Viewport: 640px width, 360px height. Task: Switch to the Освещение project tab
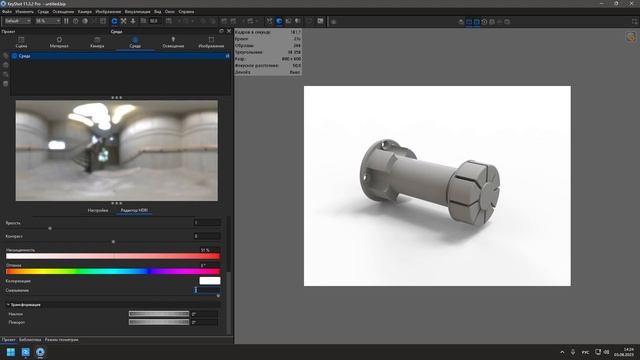click(173, 42)
